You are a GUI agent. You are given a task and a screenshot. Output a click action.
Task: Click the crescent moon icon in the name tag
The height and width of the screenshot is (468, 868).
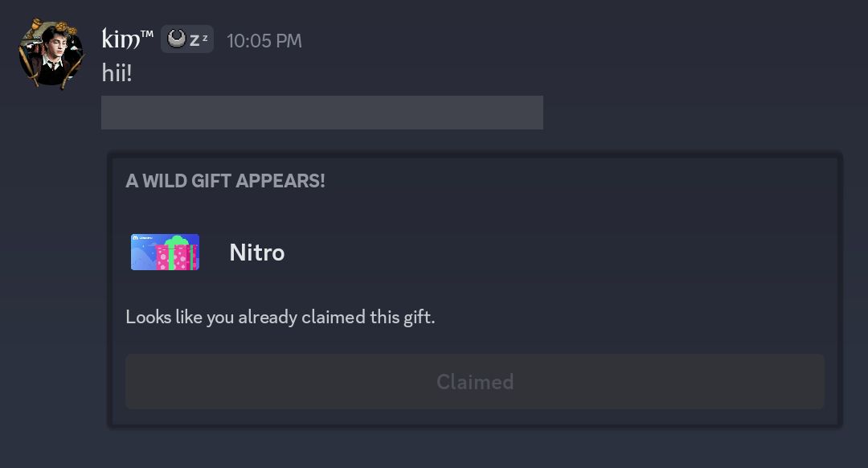tap(177, 39)
